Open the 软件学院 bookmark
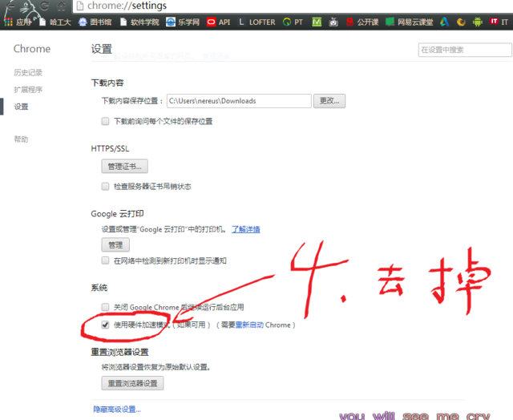Image resolution: width=513 pixels, height=420 pixels. (139, 22)
